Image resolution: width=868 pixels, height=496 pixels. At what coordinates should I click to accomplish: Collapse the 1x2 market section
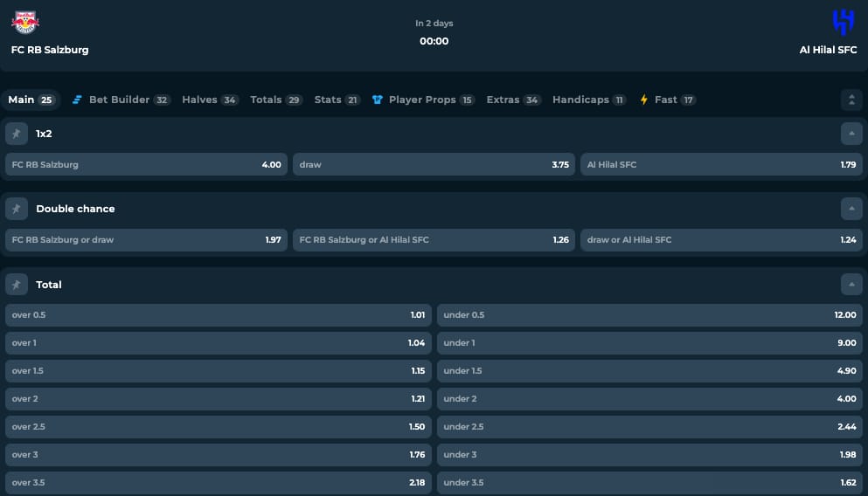click(851, 134)
